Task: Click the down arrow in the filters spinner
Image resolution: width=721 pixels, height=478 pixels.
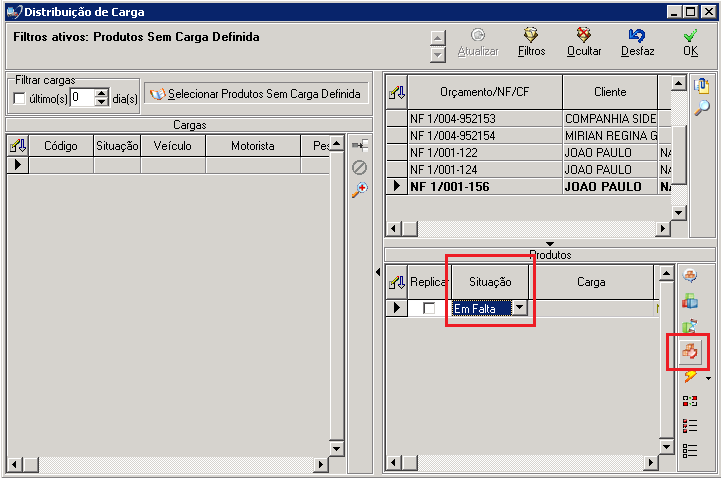Action: coord(438,55)
